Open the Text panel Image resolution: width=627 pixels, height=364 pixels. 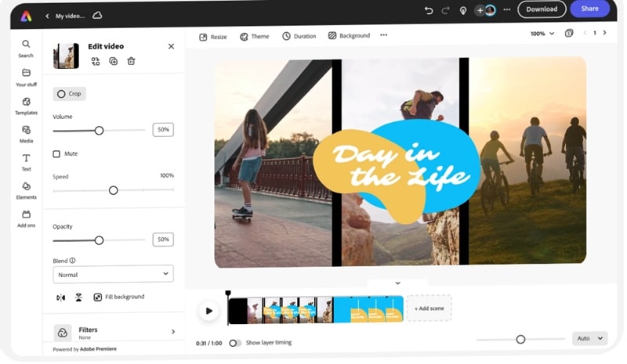point(26,162)
